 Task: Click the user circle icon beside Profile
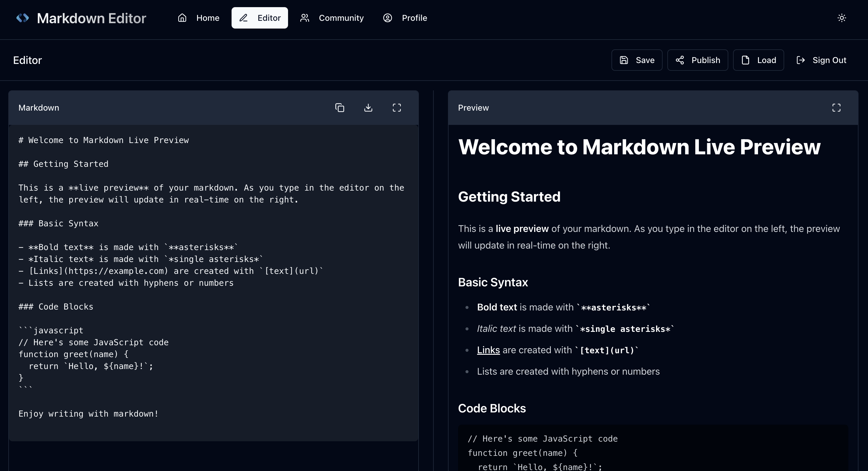pos(388,18)
